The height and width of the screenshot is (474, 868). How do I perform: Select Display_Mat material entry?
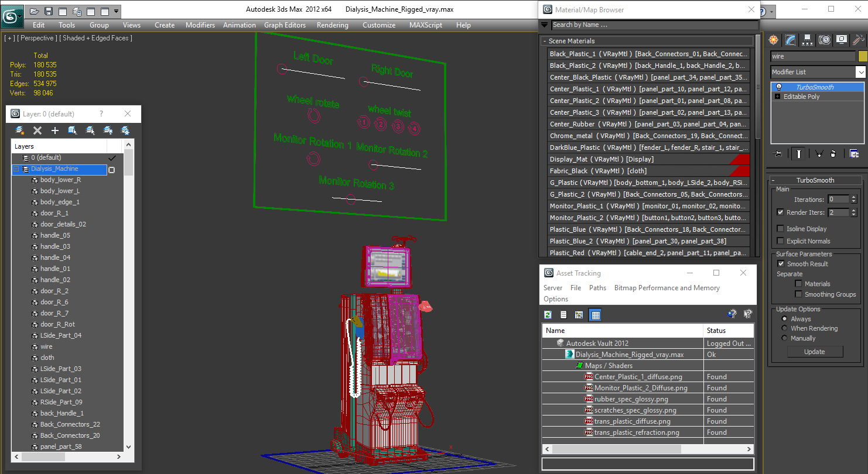(x=648, y=159)
